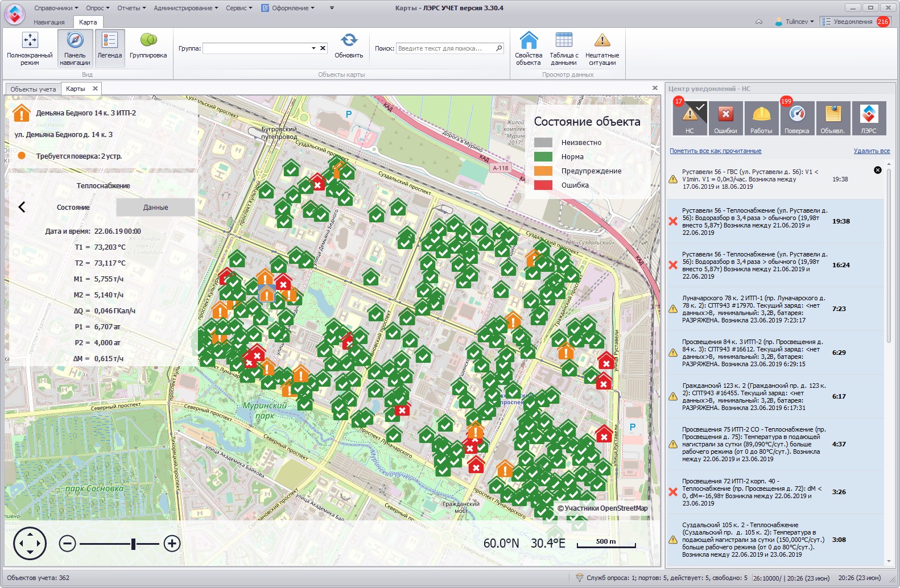
Task: Click Служб опроса status bar icon
Action: 580,578
